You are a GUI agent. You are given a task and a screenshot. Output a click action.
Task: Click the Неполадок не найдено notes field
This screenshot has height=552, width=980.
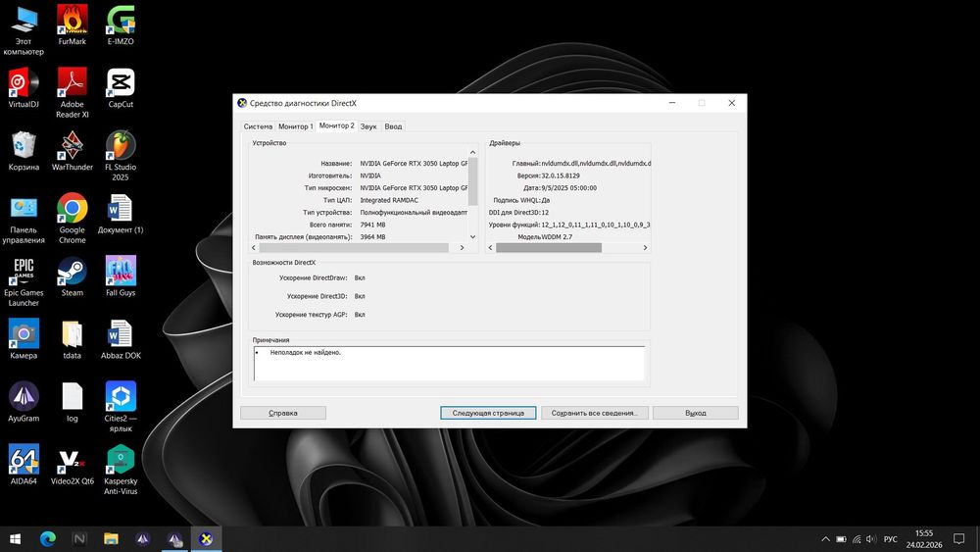tap(450, 363)
